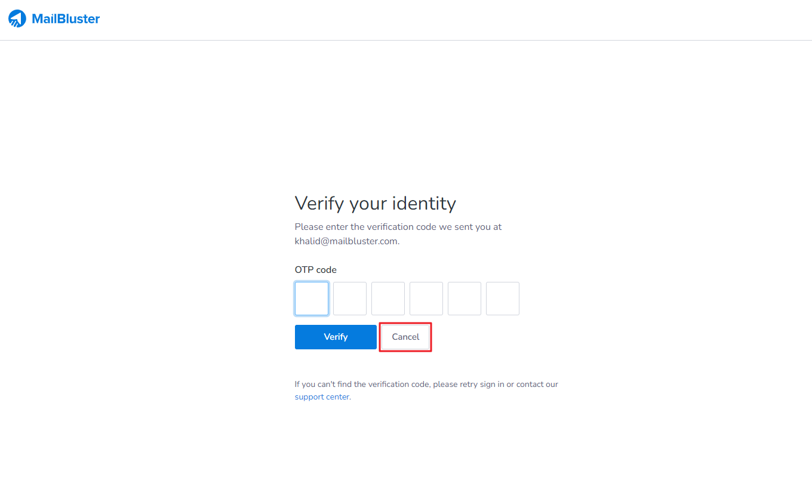This screenshot has width=812, height=504.
Task: Focus the first OTP digit box
Action: pyautogui.click(x=312, y=299)
